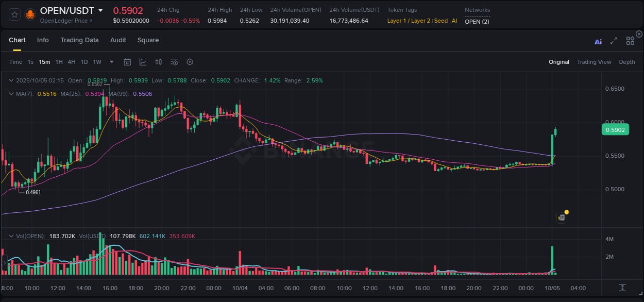Switch to the Depth chart view

pos(626,62)
